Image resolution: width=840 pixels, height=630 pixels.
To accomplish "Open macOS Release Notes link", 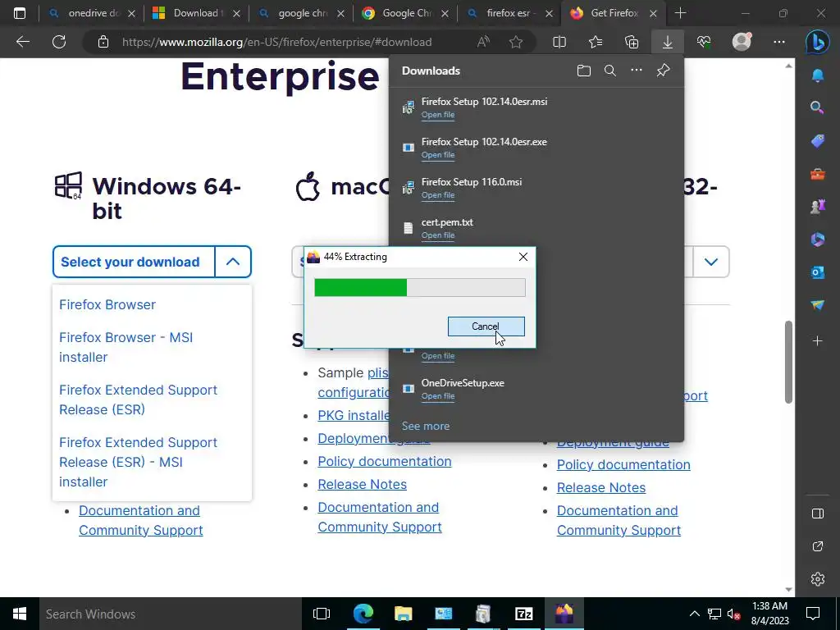I will coord(362,484).
